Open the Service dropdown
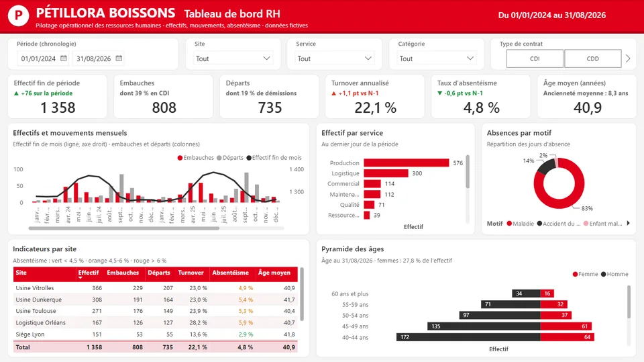The height and width of the screenshot is (362, 644). (334, 59)
